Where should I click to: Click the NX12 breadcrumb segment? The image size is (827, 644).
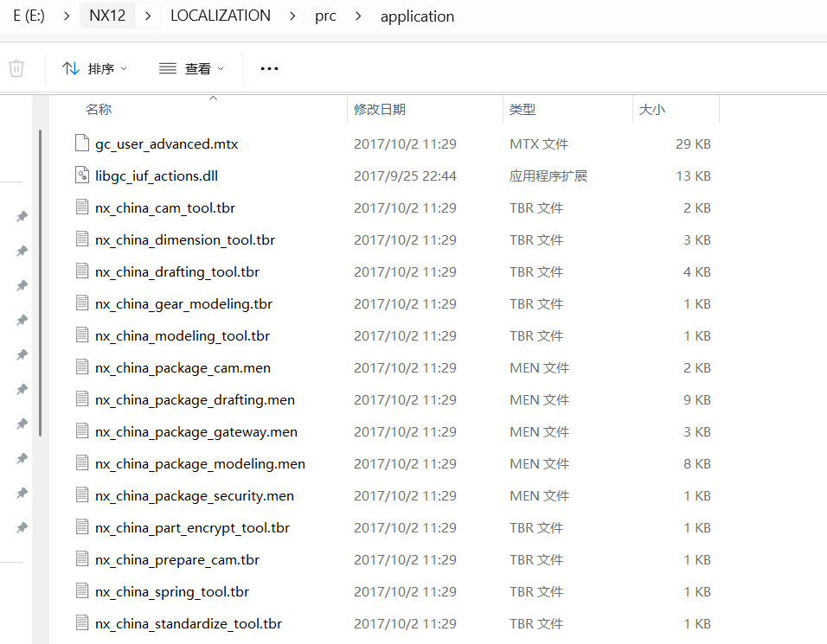click(x=107, y=16)
